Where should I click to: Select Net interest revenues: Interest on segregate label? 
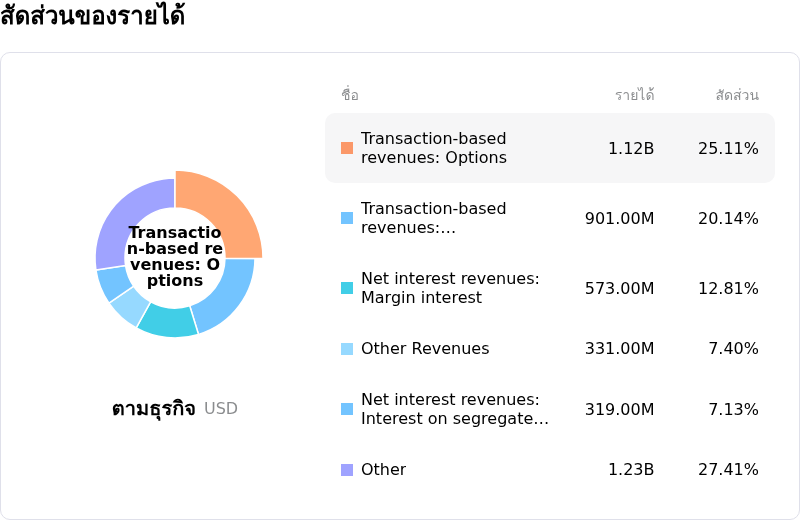coord(455,409)
